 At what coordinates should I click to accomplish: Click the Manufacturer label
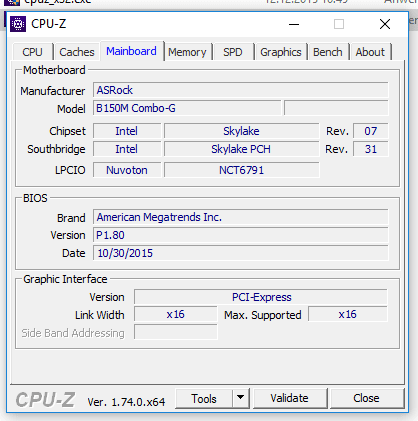(53, 91)
